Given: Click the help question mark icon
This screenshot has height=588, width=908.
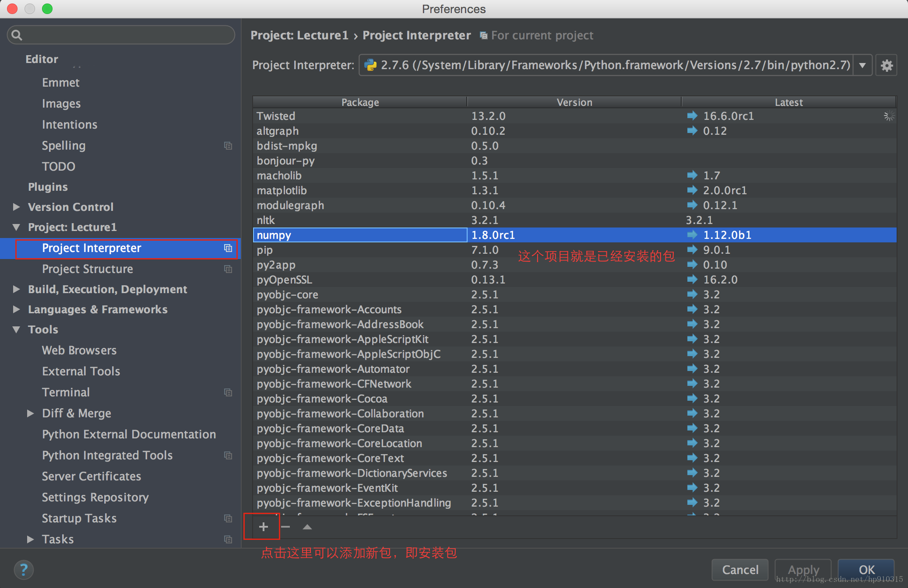Looking at the screenshot, I should coord(24,570).
